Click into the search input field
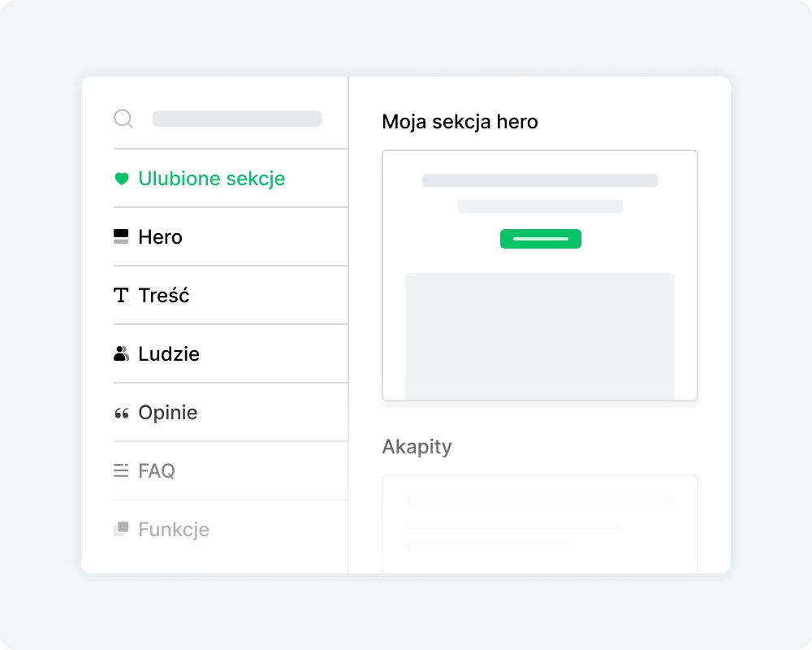The image size is (812, 650). pyautogui.click(x=237, y=119)
